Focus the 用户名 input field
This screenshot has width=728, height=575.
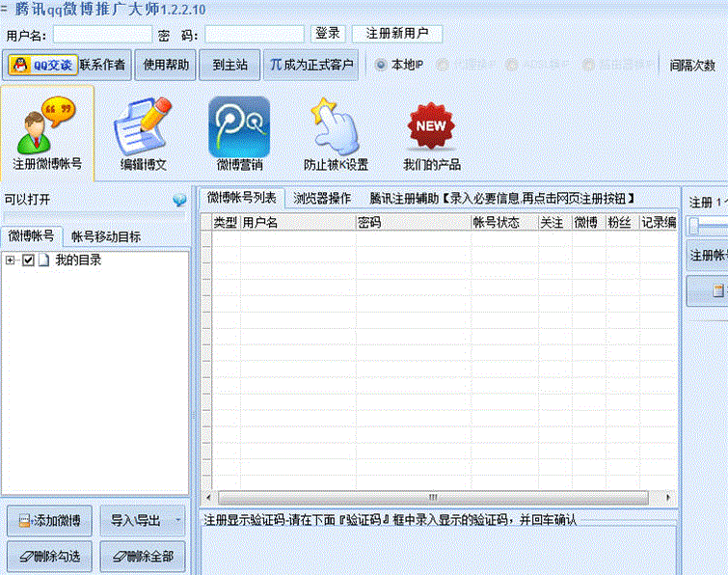tap(102, 35)
